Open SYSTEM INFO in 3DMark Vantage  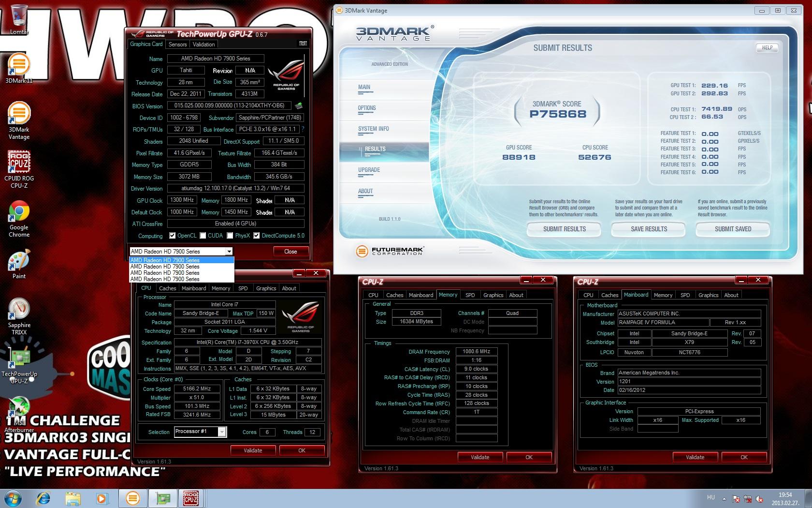pyautogui.click(x=374, y=129)
